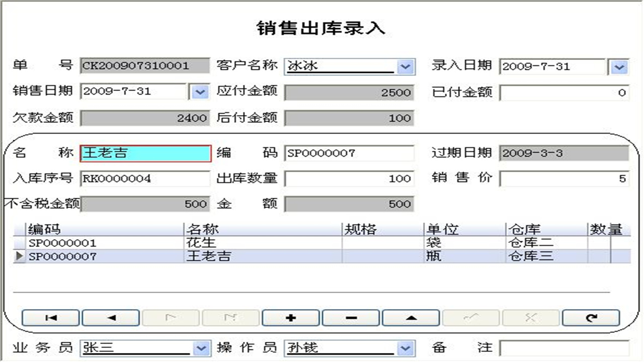Select the 王老吉 row in the grid

201,256
